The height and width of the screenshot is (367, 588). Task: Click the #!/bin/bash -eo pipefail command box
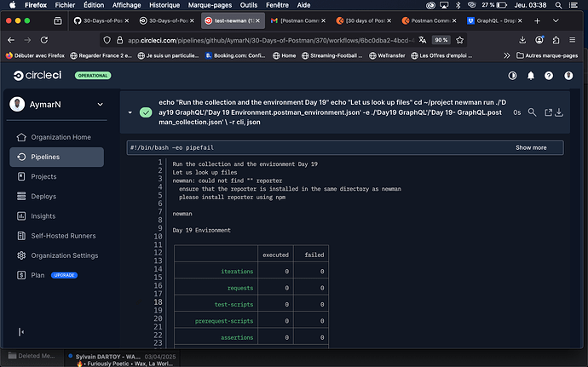[344, 147]
